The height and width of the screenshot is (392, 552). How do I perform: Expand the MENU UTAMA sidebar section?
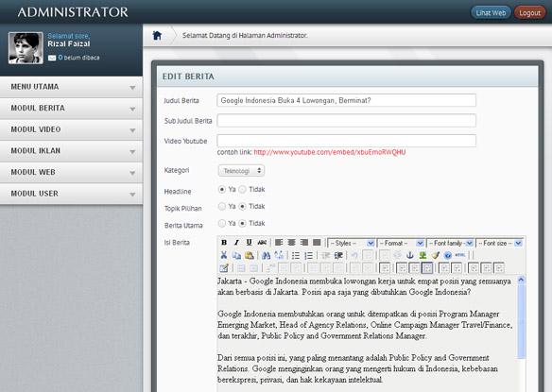(x=71, y=87)
